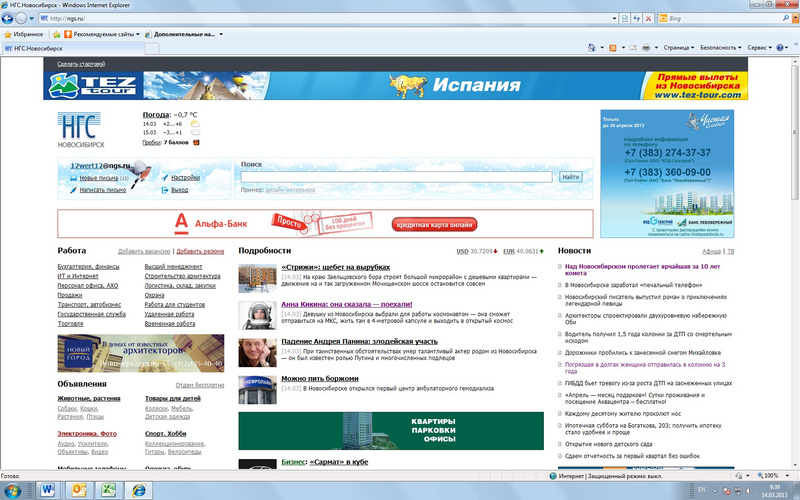The width and height of the screenshot is (800, 500).
Task: Click the blue Help question mark icon
Action: pos(780,47)
